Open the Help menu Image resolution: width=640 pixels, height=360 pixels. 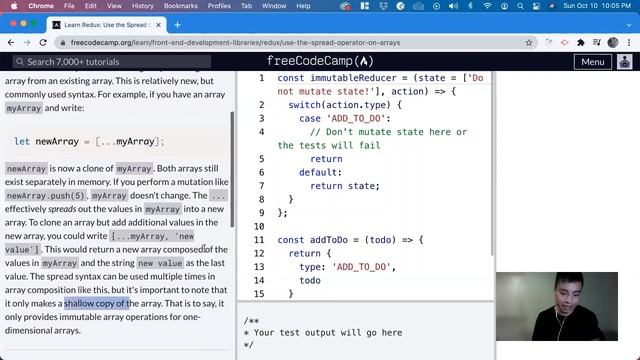303,6
